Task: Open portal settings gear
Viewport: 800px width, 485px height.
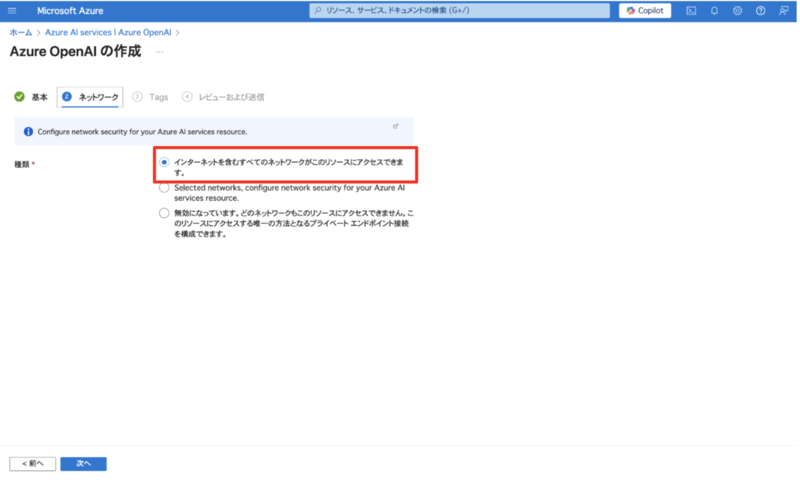Action: click(x=737, y=11)
